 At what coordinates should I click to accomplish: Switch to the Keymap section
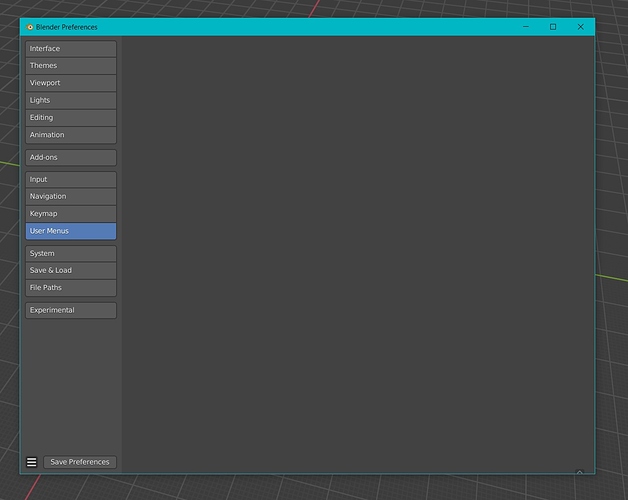[71, 214]
